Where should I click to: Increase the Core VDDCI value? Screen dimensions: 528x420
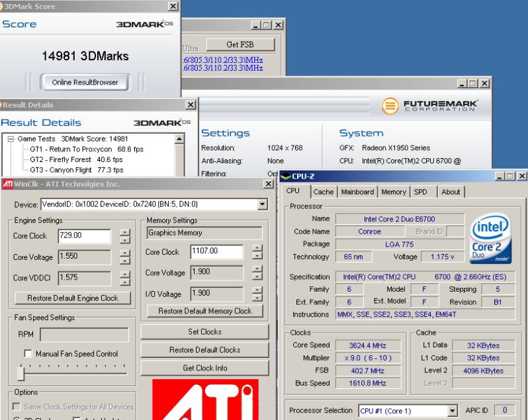(125, 274)
